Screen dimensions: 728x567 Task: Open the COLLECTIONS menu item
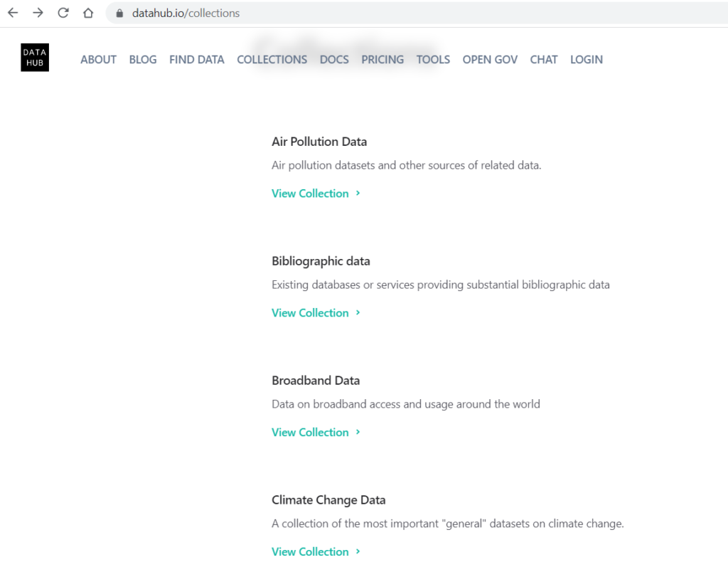point(272,60)
